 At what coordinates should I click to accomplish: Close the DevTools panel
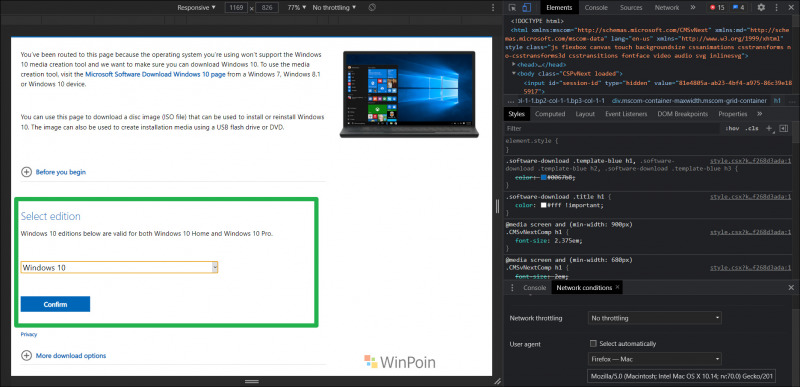(791, 8)
